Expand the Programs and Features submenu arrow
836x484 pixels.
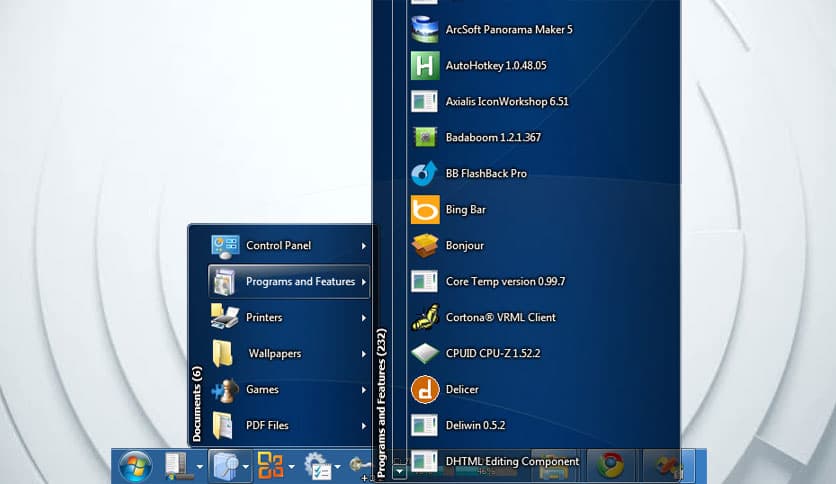point(364,282)
